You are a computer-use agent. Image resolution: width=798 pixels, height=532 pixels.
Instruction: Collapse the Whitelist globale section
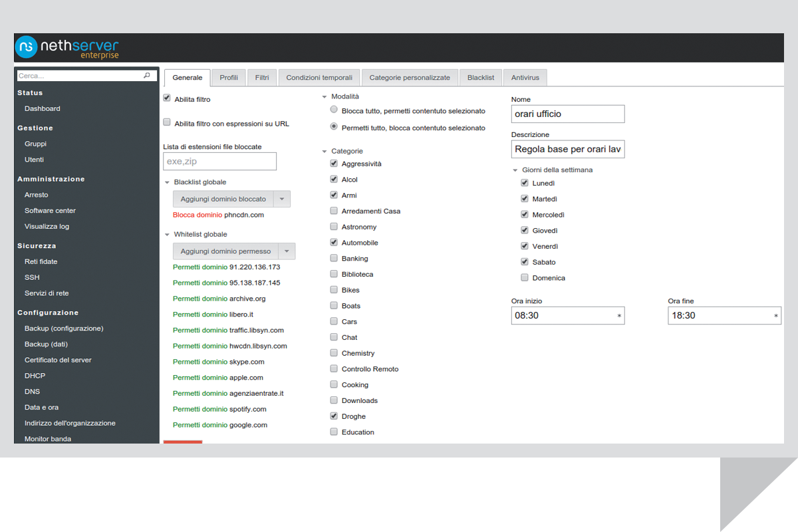[x=167, y=235]
